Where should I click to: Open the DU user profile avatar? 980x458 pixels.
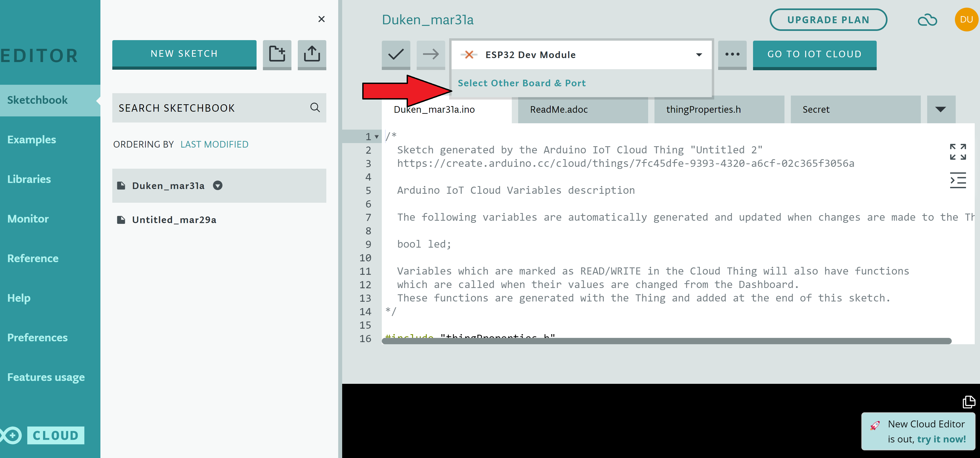click(966, 19)
